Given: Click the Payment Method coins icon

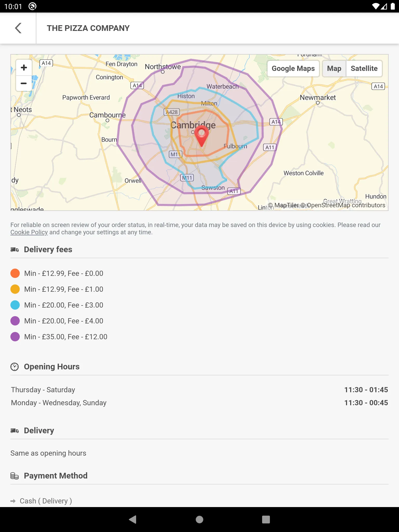Looking at the screenshot, I should [x=15, y=476].
